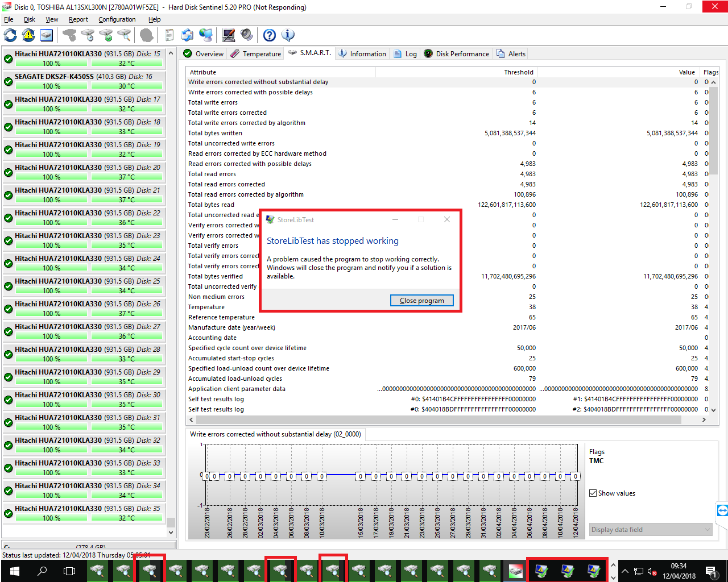The width and height of the screenshot is (728, 582).
Task: Click the Hard Disk Sentinel taskbar icon
Action: pyautogui.click(x=515, y=571)
